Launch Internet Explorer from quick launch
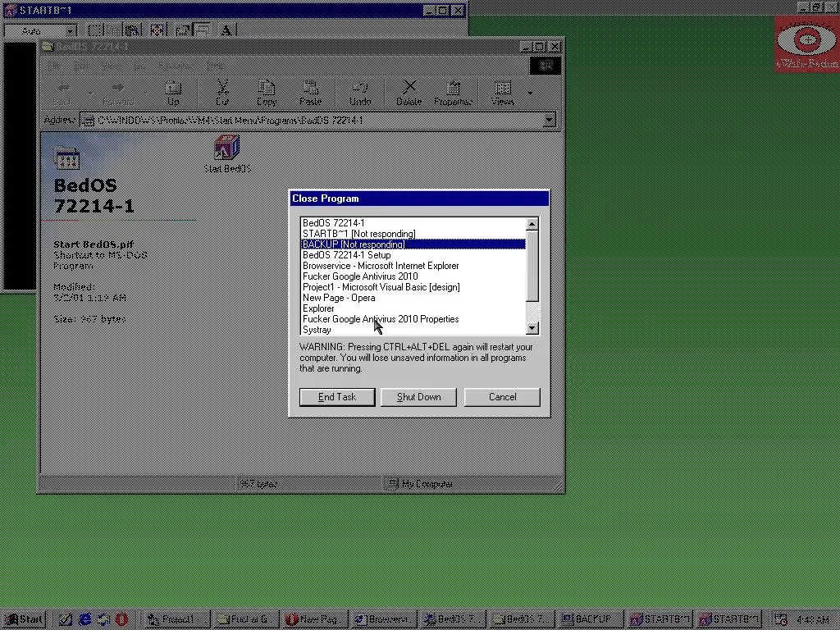840x630 pixels. [84, 619]
